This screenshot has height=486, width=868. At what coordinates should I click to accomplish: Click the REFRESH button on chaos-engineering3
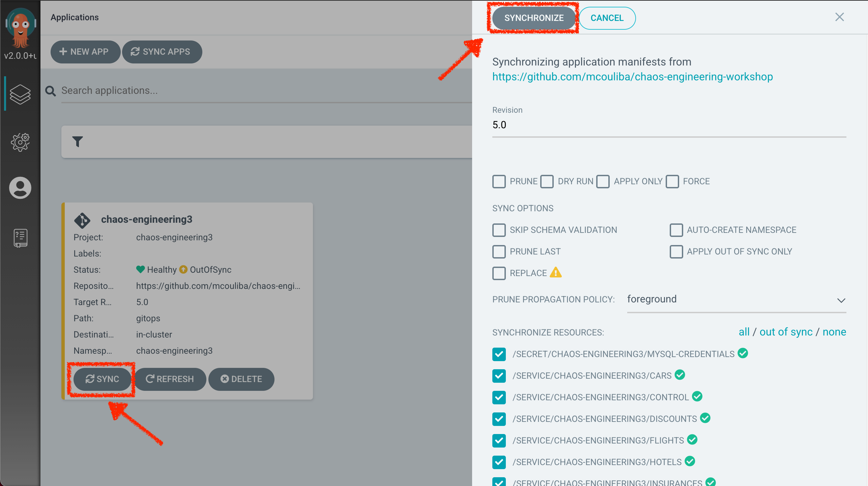click(171, 379)
